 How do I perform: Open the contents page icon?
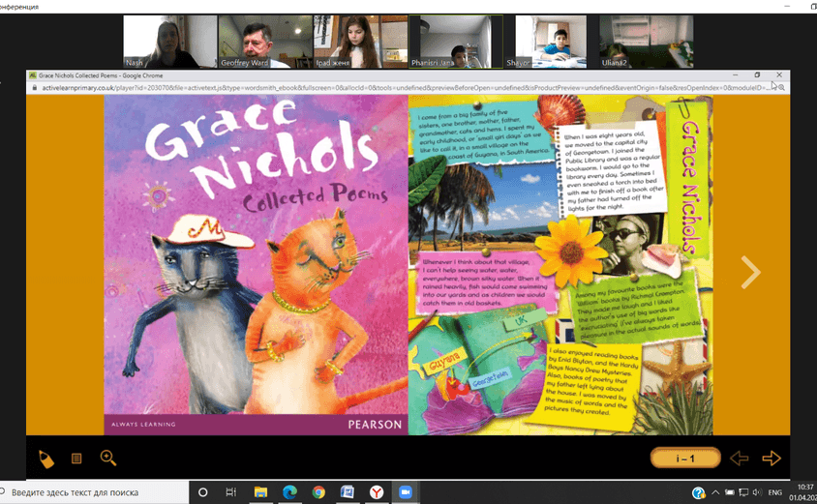pyautogui.click(x=76, y=459)
